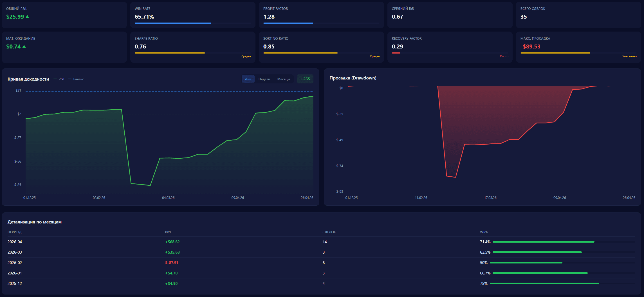The width and height of the screenshot is (644, 297).
Task: Click the Средне rating under Sharpe Ratio
Action: 246,56
